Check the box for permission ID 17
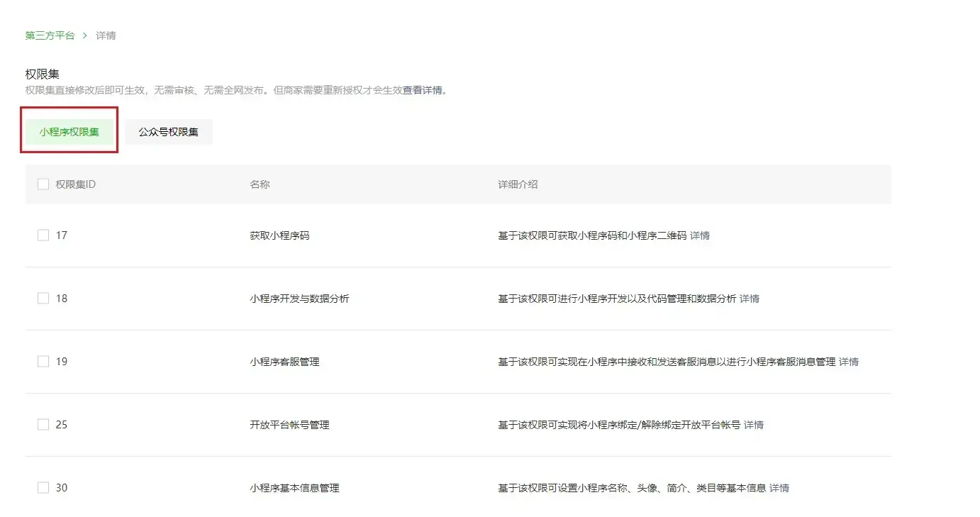 pyautogui.click(x=43, y=235)
